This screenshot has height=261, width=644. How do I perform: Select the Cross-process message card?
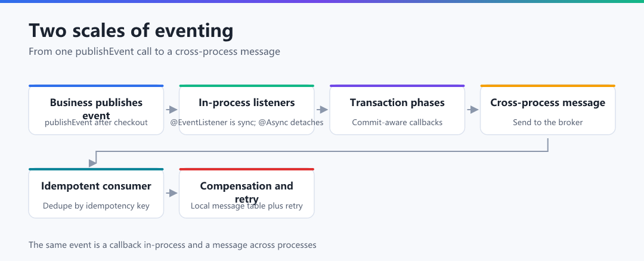pyautogui.click(x=548, y=110)
